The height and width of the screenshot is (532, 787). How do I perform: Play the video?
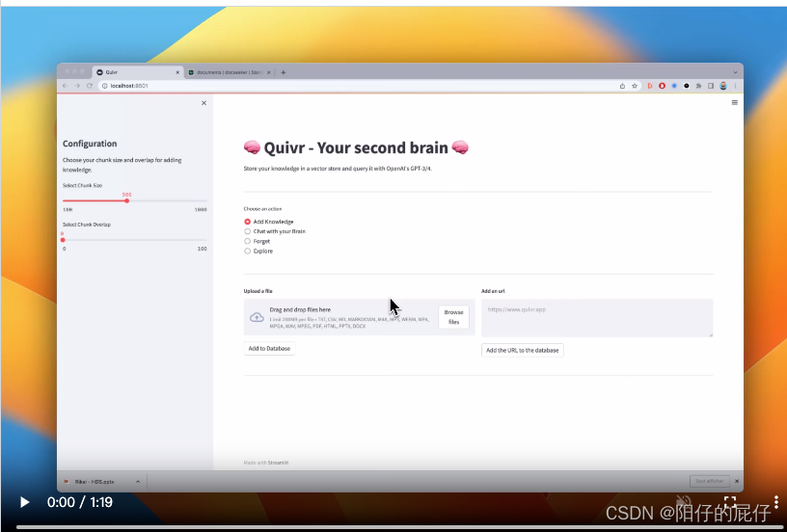point(24,502)
